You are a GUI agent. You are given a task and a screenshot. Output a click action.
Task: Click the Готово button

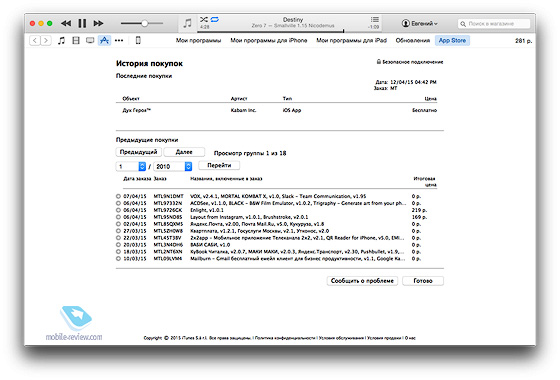pyautogui.click(x=423, y=281)
